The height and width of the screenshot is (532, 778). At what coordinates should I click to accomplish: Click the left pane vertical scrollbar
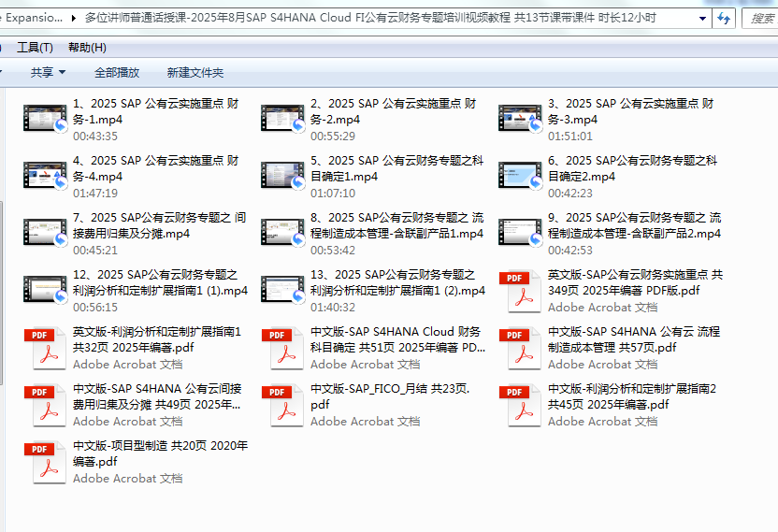[3, 280]
